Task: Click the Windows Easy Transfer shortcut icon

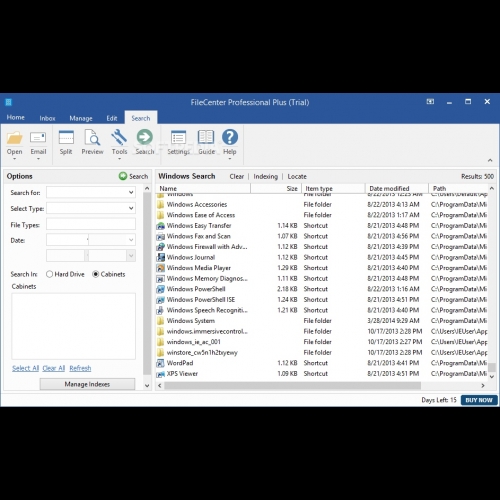Action: [161, 226]
